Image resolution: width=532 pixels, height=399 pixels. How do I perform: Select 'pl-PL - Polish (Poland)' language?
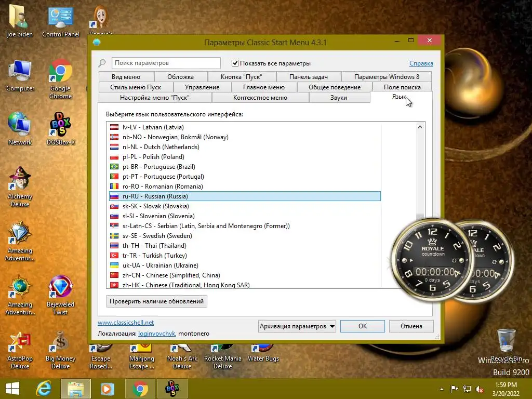coord(245,157)
